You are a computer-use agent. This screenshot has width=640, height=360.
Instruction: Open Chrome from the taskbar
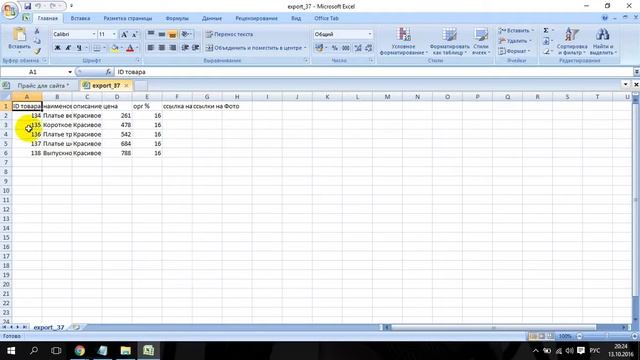pyautogui.click(x=80, y=351)
